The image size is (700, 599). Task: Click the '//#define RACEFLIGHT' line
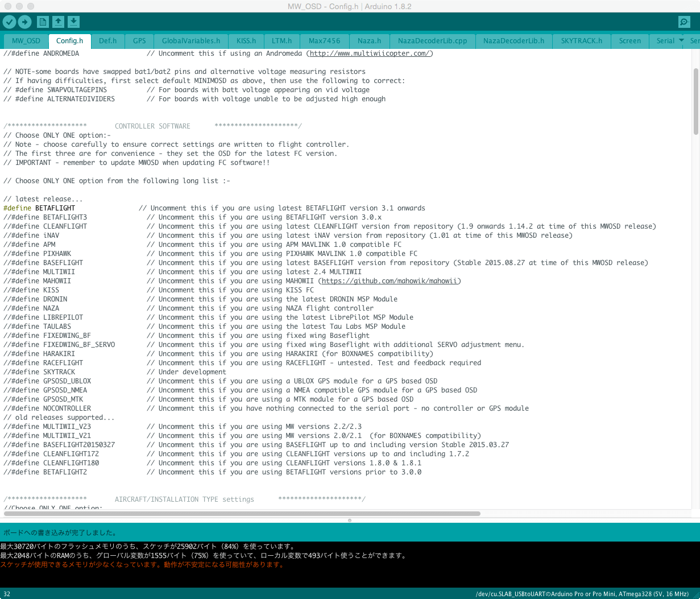(x=242, y=363)
